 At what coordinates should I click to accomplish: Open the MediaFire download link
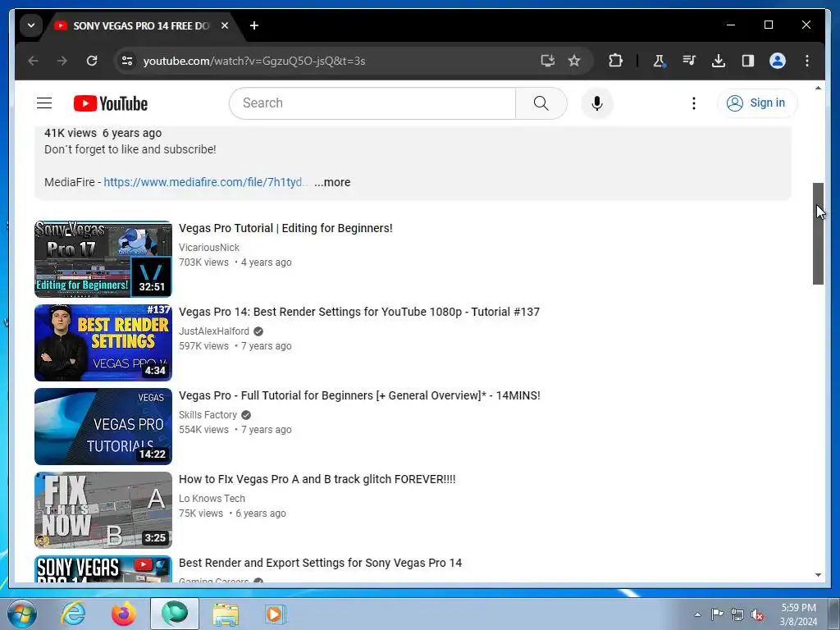[x=206, y=182]
